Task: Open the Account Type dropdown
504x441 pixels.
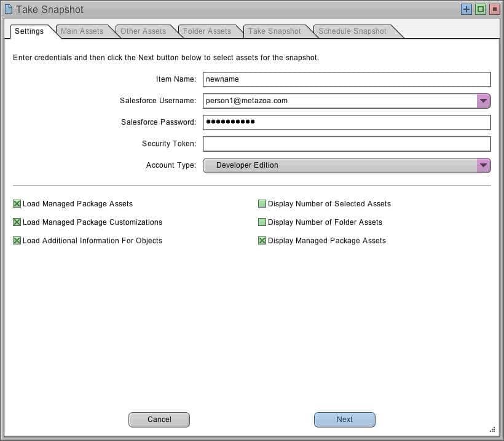Action: click(347, 165)
